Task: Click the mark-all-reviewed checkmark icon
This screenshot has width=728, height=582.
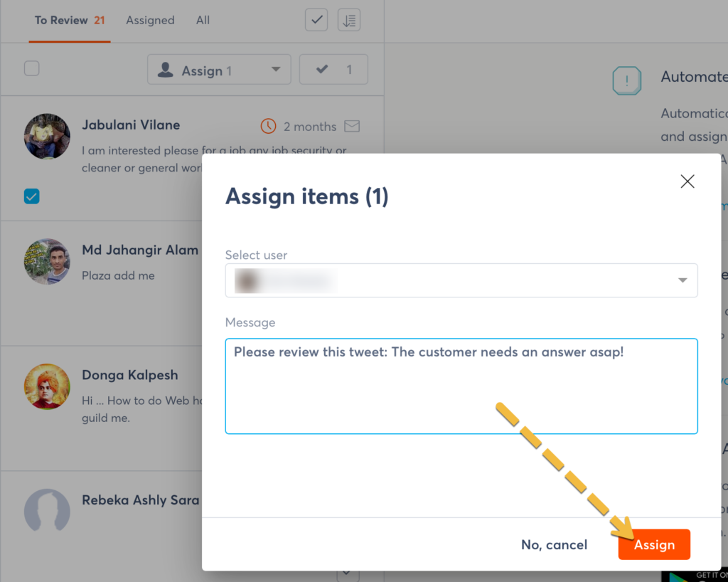Action: tap(316, 20)
